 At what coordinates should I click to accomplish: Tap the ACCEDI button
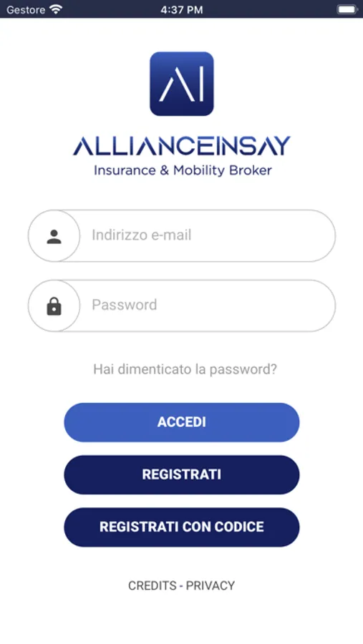(182, 422)
